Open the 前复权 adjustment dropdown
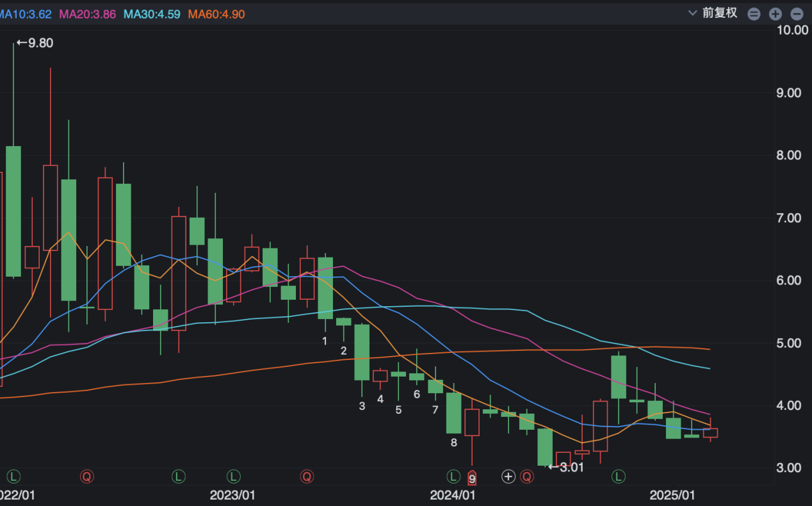This screenshot has height=506, width=812. pyautogui.click(x=713, y=13)
